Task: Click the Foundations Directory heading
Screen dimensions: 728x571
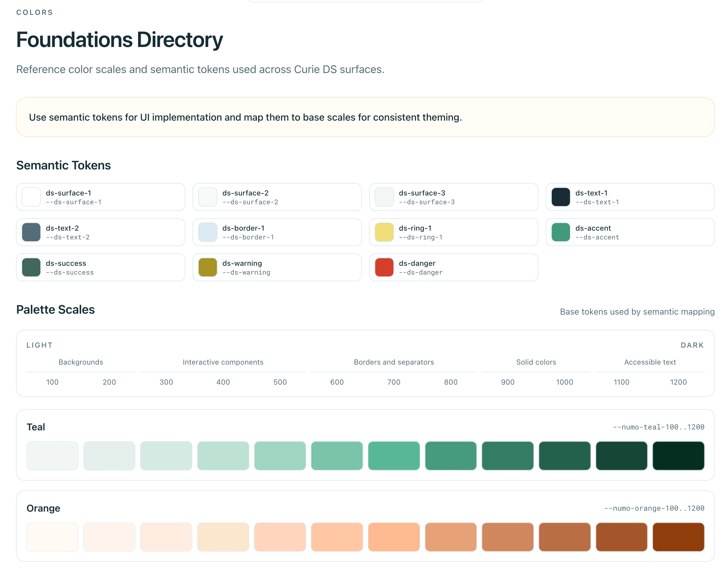Action: [120, 40]
